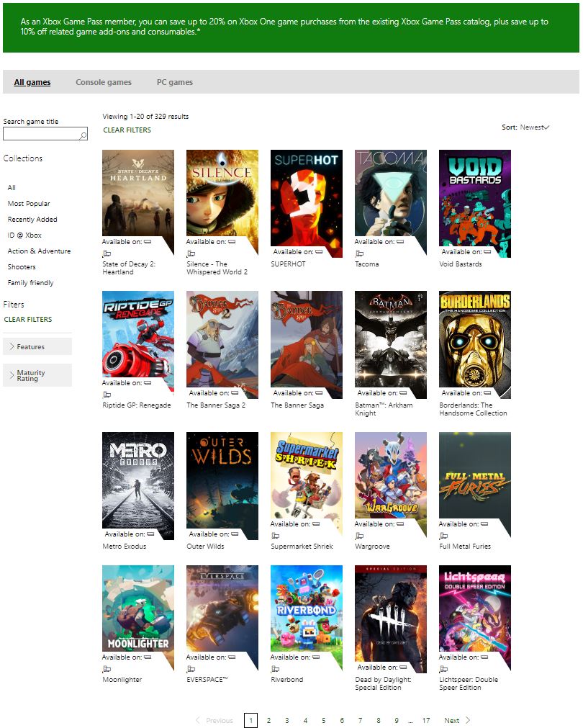This screenshot has height=728, width=583.
Task: Click console icon on Void Bastards card
Action: pos(487,251)
